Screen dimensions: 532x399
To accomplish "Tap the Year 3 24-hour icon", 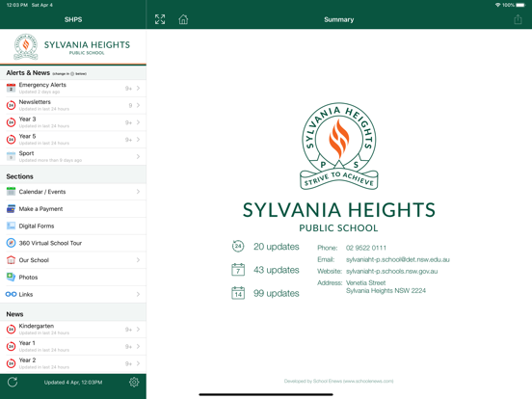I will tap(11, 122).
